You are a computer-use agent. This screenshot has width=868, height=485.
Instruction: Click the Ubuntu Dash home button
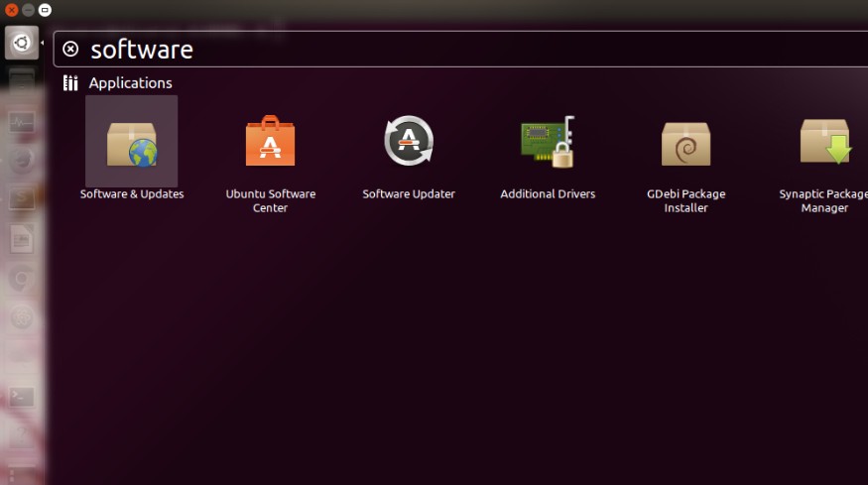[x=22, y=43]
